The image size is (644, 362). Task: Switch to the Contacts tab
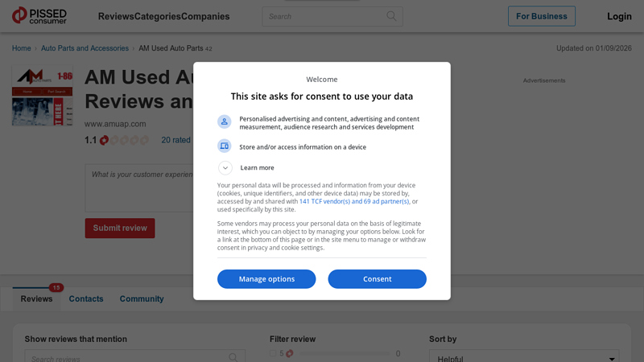coord(86,298)
